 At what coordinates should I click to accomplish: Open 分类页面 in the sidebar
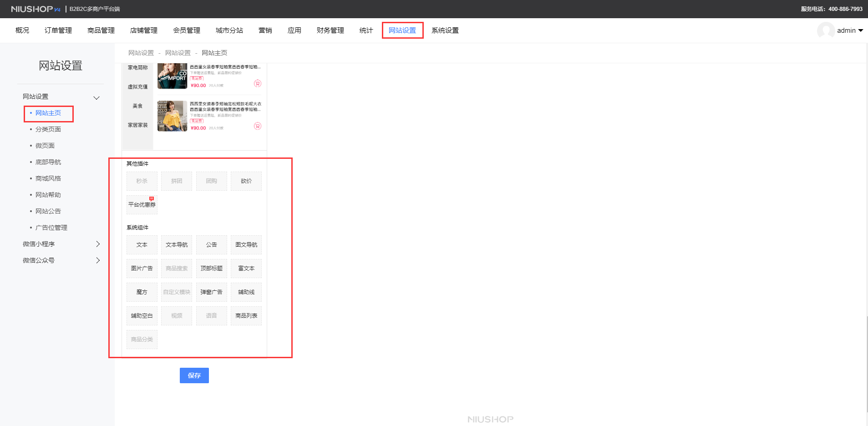coord(48,129)
